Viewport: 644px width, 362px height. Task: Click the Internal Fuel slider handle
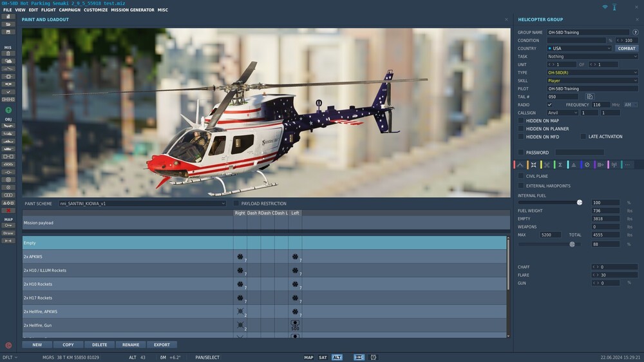coord(580,202)
